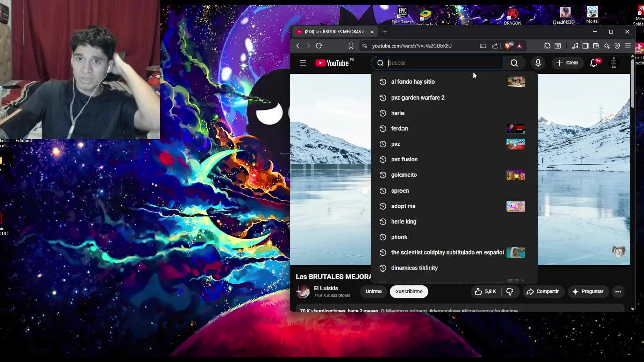The height and width of the screenshot is (362, 644).
Task: Open Leo AI sparkle icon in toolbar
Action: pos(606,46)
